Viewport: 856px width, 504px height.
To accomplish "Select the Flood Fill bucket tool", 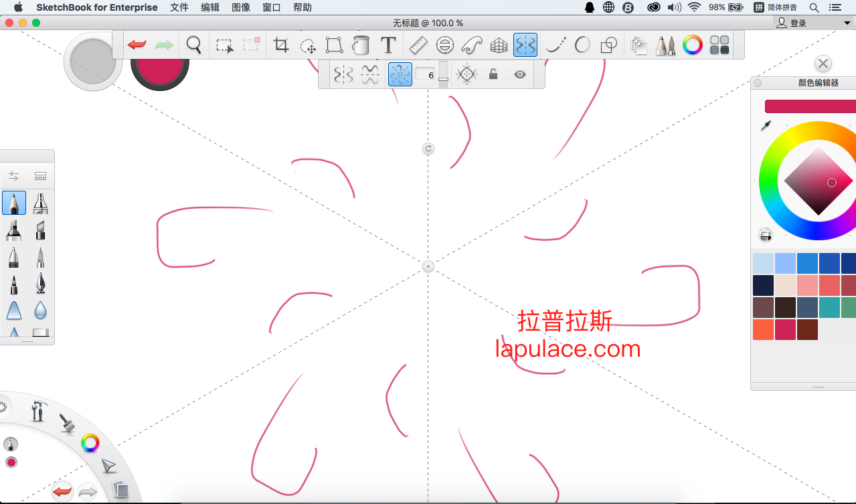I will tap(361, 46).
